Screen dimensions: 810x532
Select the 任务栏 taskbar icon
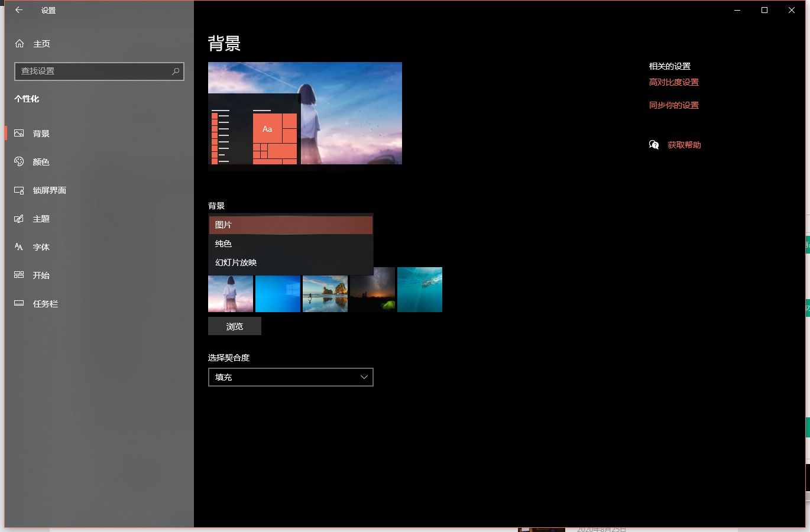(x=19, y=304)
